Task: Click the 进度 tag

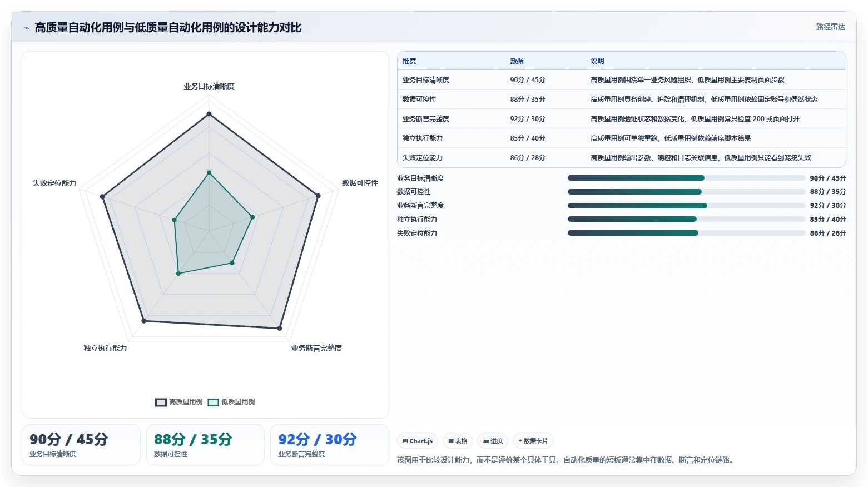Action: coord(493,441)
